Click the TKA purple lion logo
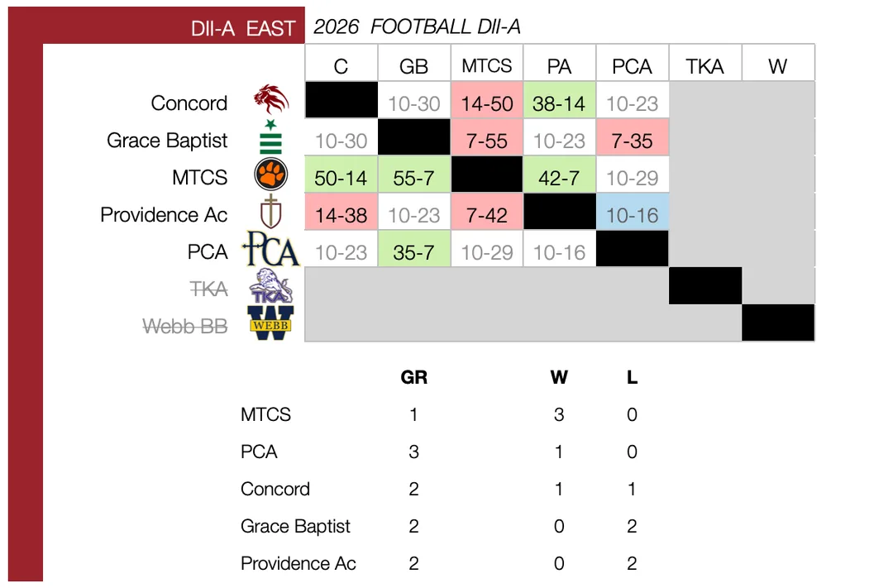The height and width of the screenshot is (588, 893). [x=270, y=286]
